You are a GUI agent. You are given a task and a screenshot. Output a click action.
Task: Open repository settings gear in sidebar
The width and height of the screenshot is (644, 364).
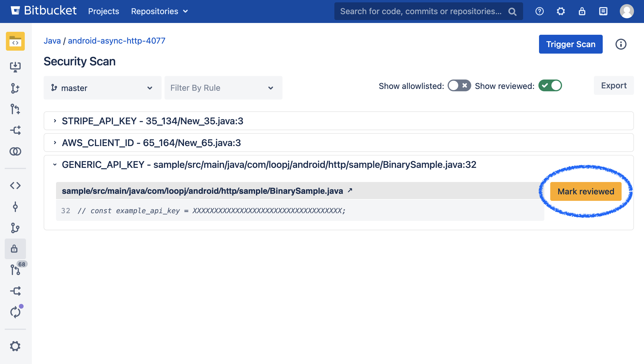point(15,346)
